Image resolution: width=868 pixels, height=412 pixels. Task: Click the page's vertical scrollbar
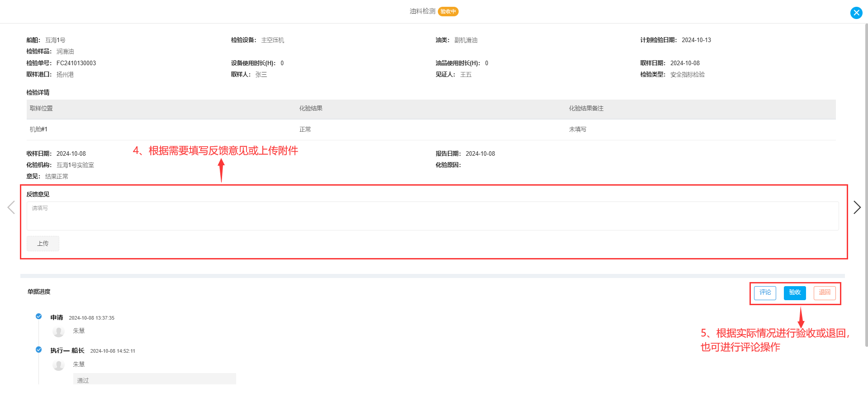[x=866, y=186]
